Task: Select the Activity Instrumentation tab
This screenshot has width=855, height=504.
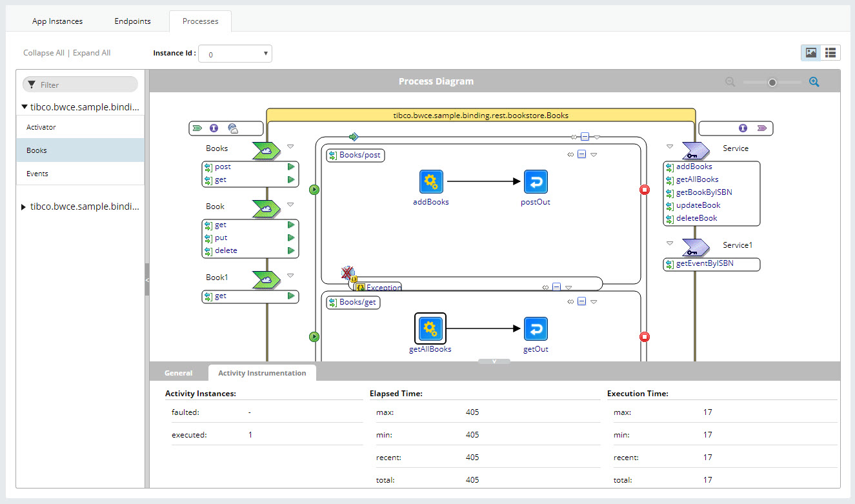Action: click(x=262, y=373)
